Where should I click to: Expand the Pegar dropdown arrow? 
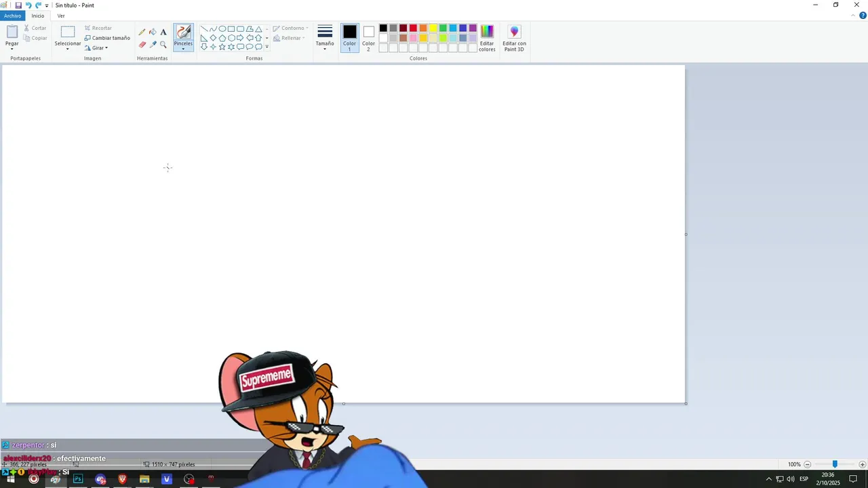pos(12,49)
